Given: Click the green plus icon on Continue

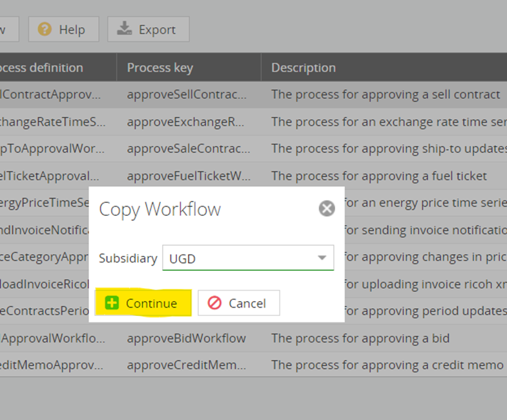Looking at the screenshot, I should coord(112,303).
